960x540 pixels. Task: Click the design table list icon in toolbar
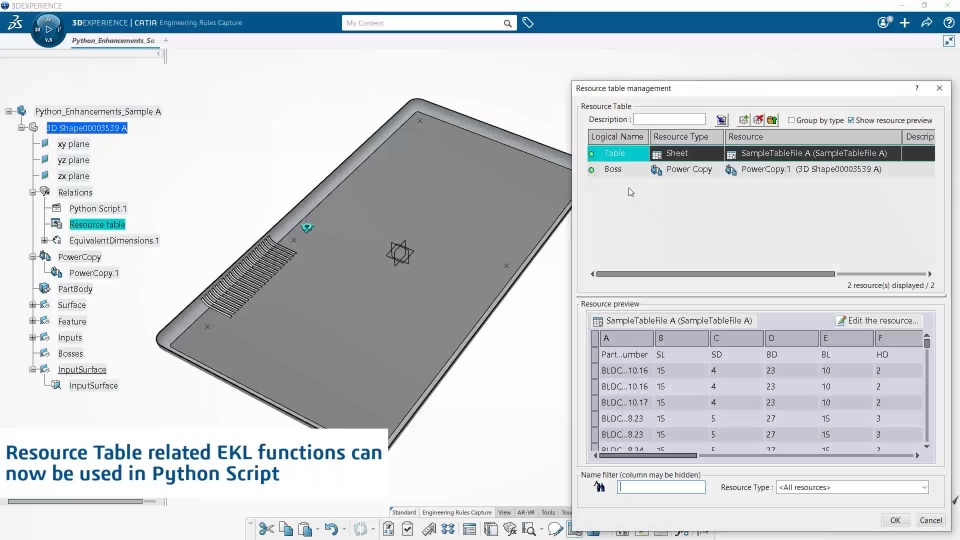click(x=470, y=529)
